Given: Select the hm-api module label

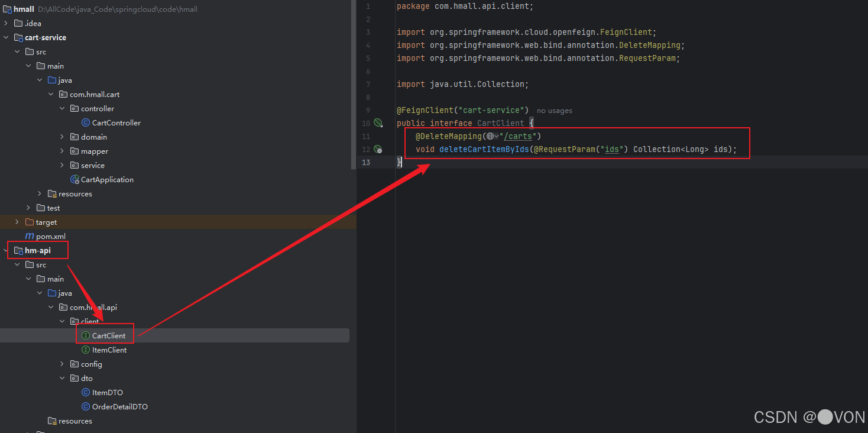Looking at the screenshot, I should 38,250.
